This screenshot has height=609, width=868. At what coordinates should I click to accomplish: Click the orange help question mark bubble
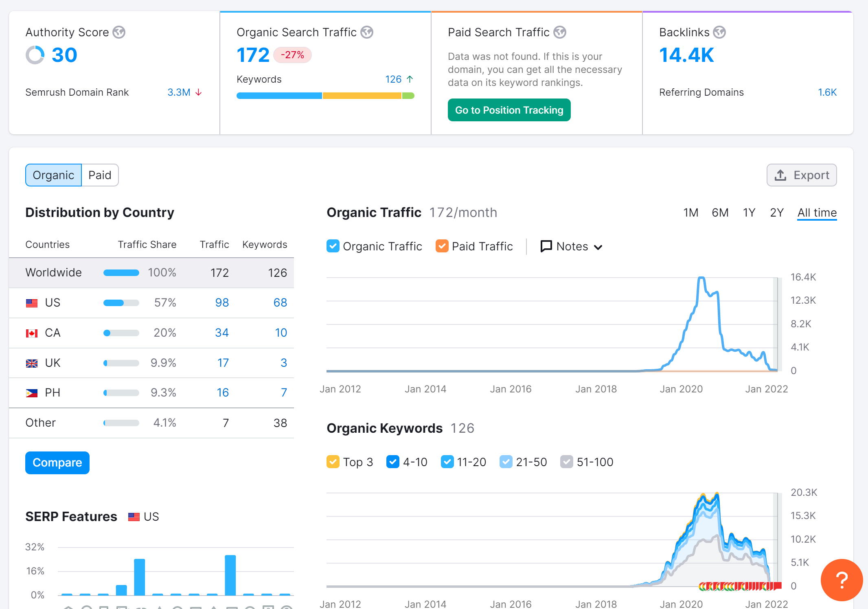click(842, 580)
